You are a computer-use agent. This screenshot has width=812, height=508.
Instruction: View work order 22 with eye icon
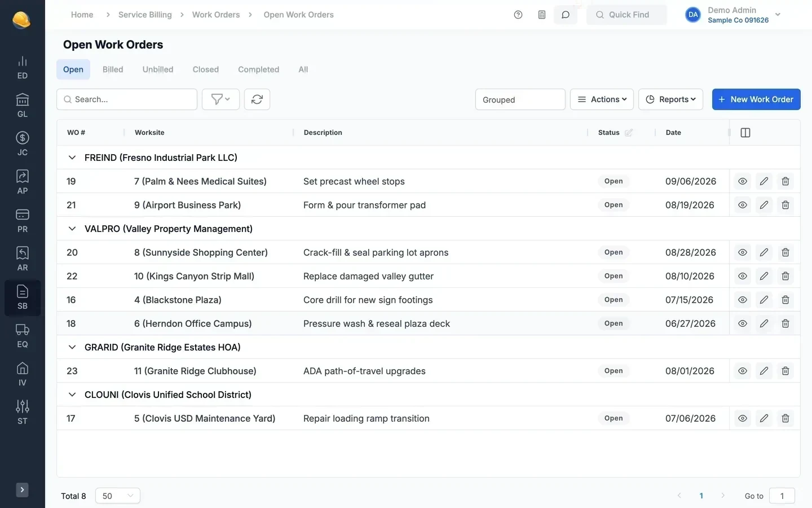[x=743, y=276]
